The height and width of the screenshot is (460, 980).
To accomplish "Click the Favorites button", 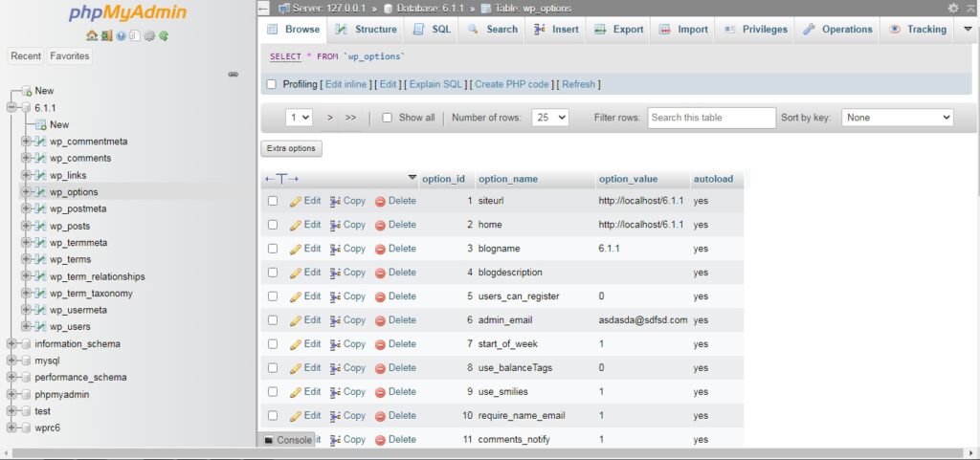I will point(69,56).
